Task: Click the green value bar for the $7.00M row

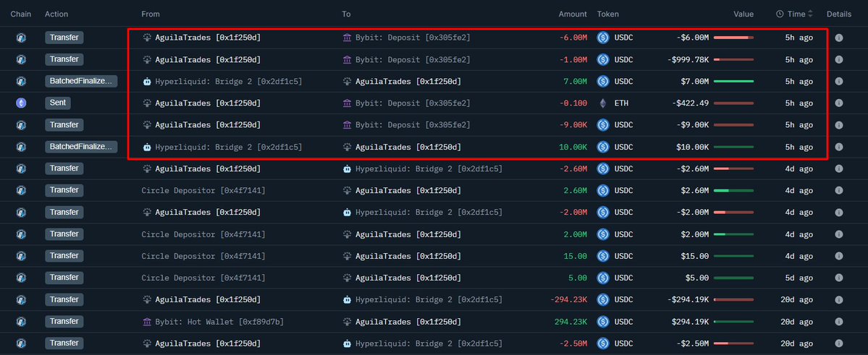Action: coord(733,81)
